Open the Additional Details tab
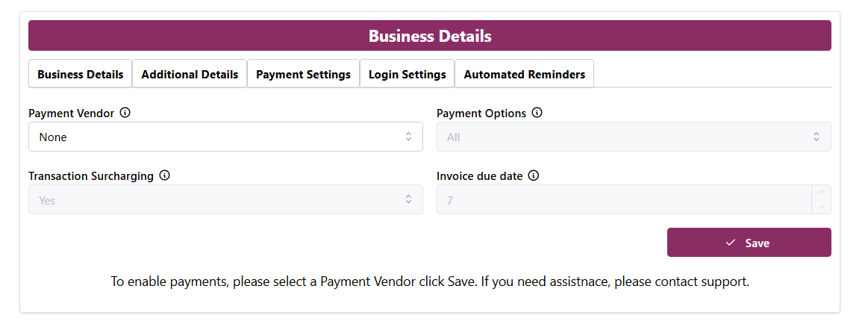Viewport: 868px width, 336px height. point(190,75)
